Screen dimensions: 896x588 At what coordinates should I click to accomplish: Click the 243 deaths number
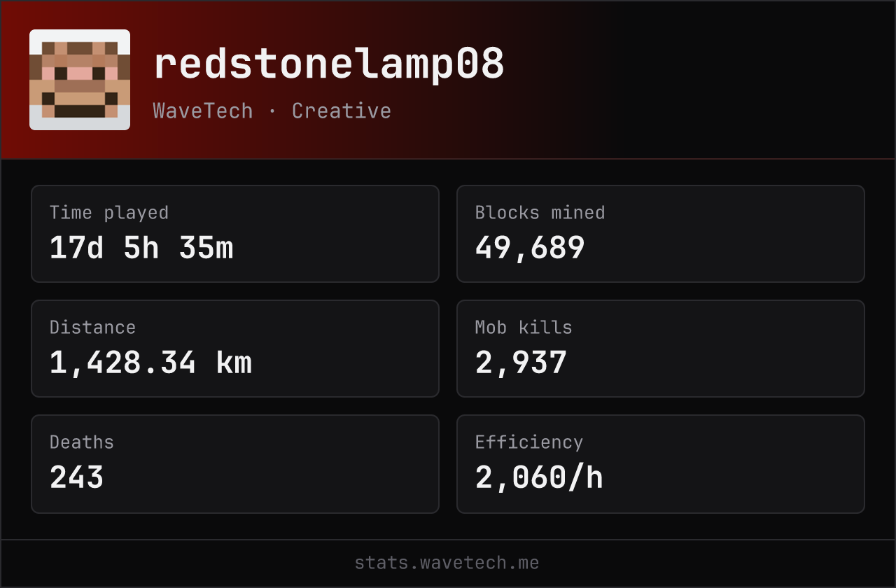point(77,477)
